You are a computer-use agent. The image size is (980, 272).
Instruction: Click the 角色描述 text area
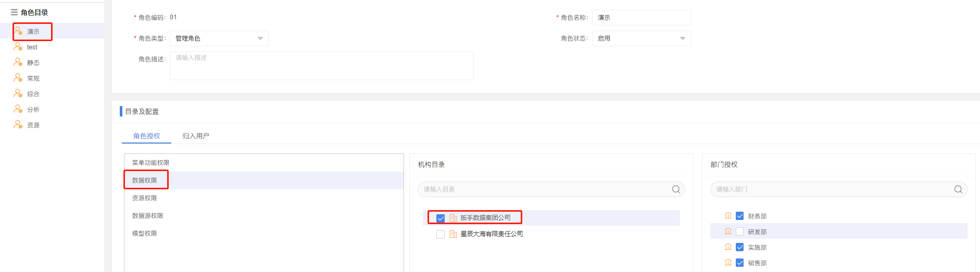322,66
